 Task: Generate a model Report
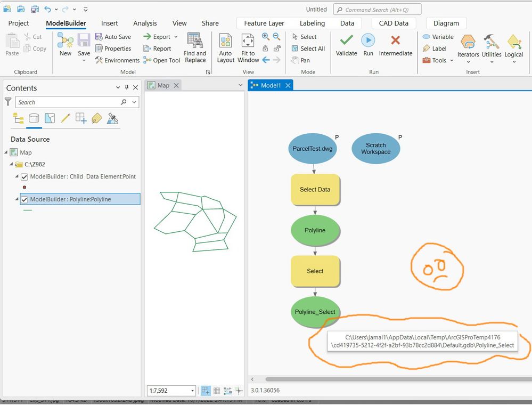tap(157, 48)
